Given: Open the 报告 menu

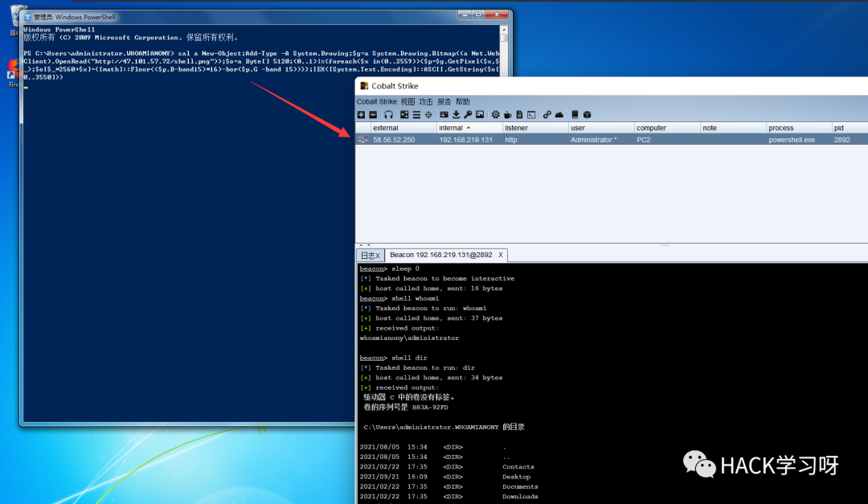Looking at the screenshot, I should pos(444,102).
